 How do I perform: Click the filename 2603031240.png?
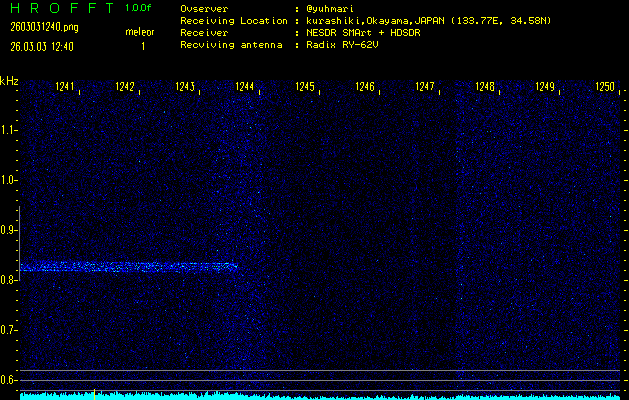tap(45, 27)
